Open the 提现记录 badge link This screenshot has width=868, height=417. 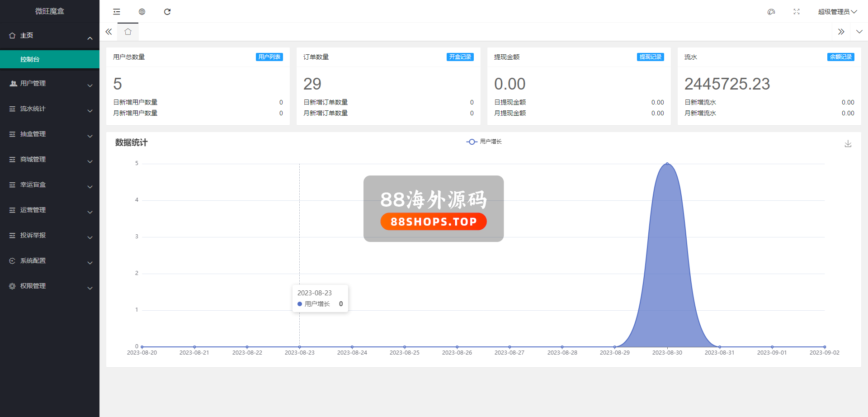[x=650, y=57]
